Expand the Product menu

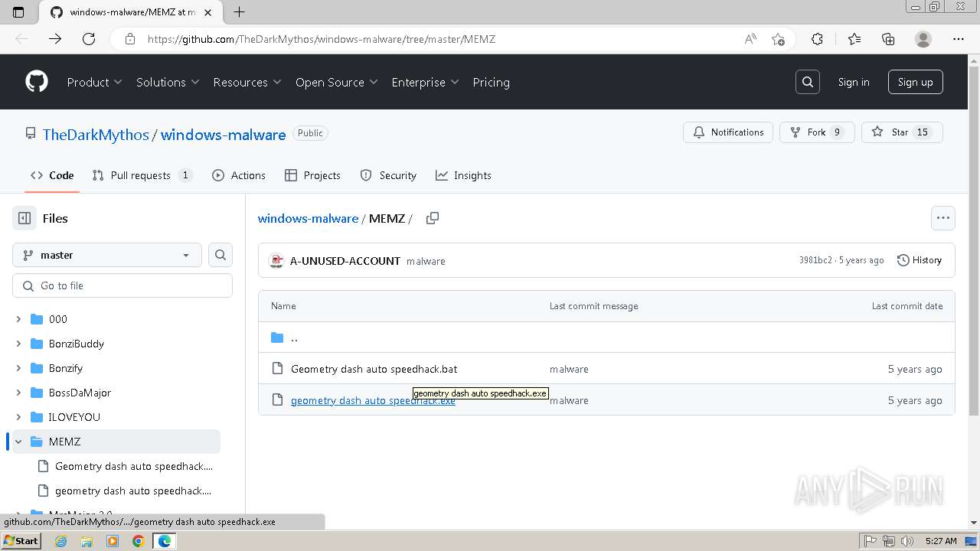click(94, 82)
